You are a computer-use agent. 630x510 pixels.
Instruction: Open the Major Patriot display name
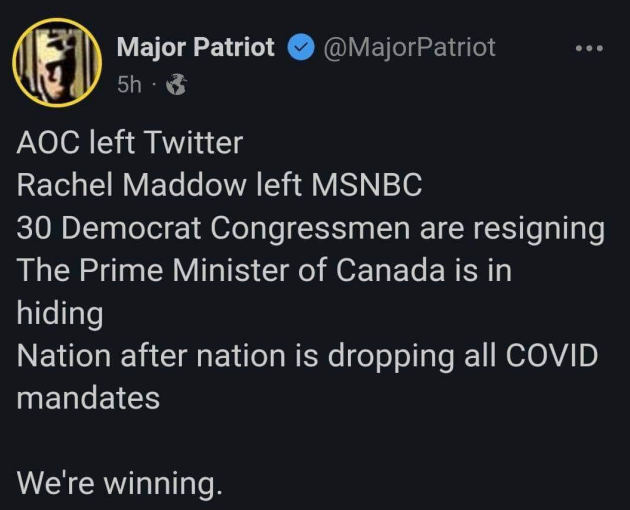196,47
